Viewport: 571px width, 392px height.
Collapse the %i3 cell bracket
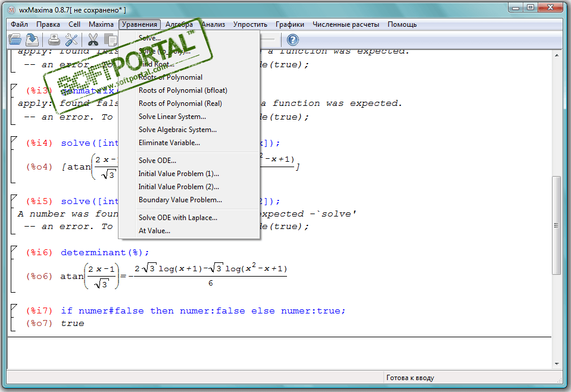14,87
